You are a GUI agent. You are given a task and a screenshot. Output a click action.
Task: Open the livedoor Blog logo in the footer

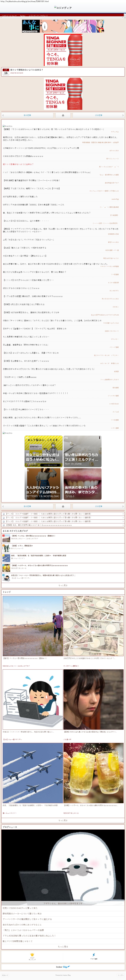point(63,967)
